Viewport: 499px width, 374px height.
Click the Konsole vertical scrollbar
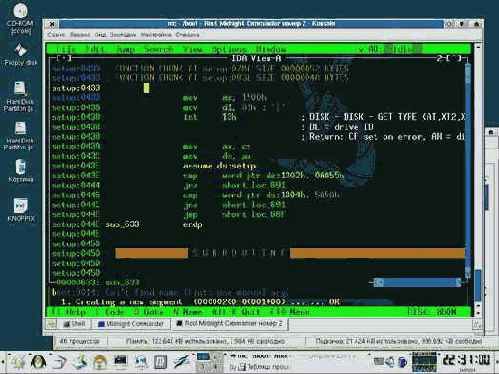coord(478,180)
